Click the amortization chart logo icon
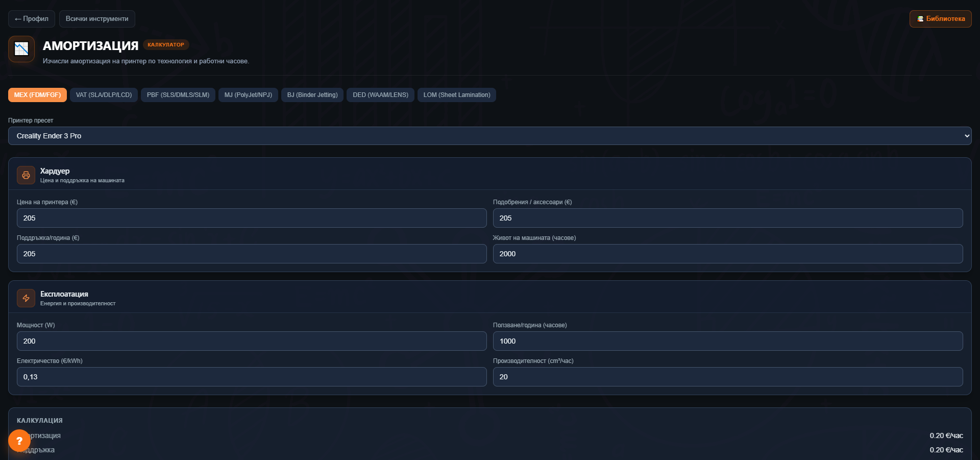 pyautogui.click(x=21, y=49)
